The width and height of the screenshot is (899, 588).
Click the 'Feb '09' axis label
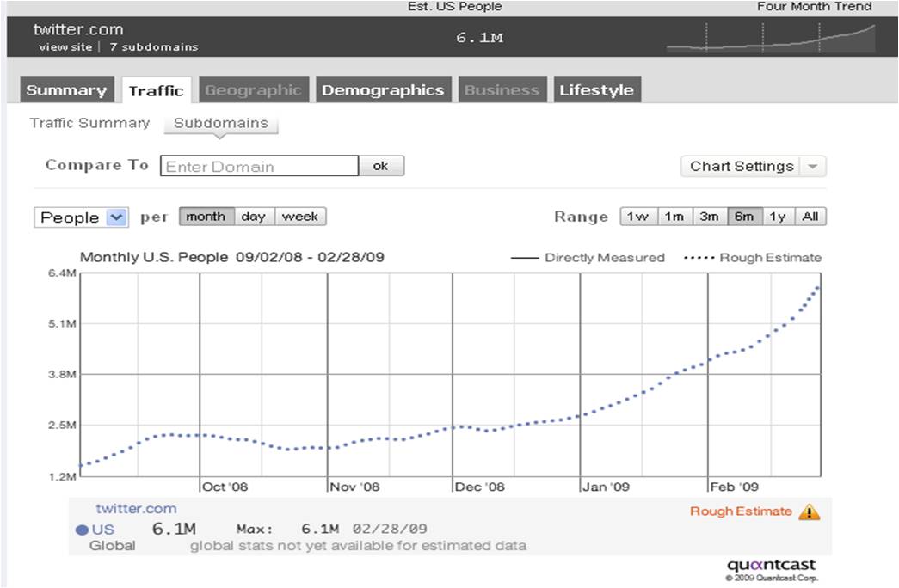[x=734, y=487]
